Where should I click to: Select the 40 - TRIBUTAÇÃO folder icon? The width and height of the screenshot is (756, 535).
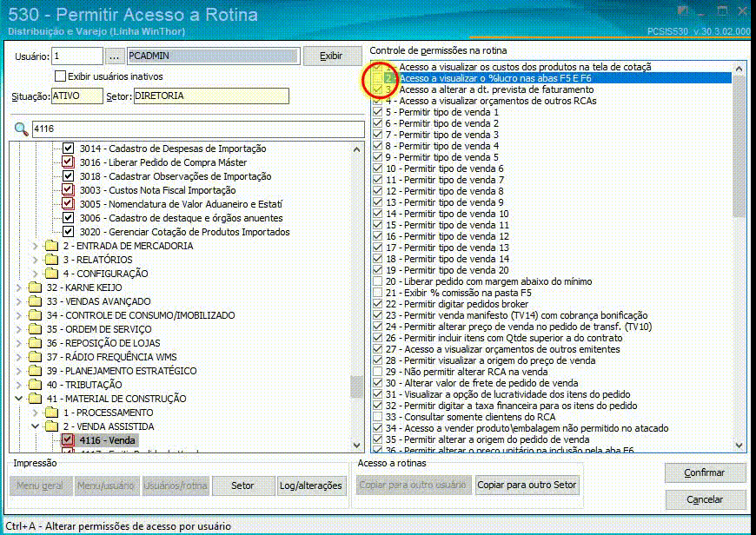(36, 385)
